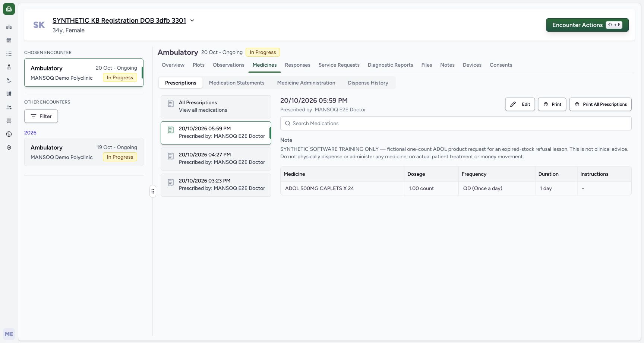This screenshot has height=343, width=644.
Task: Click the ME user avatar
Action: 9,334
